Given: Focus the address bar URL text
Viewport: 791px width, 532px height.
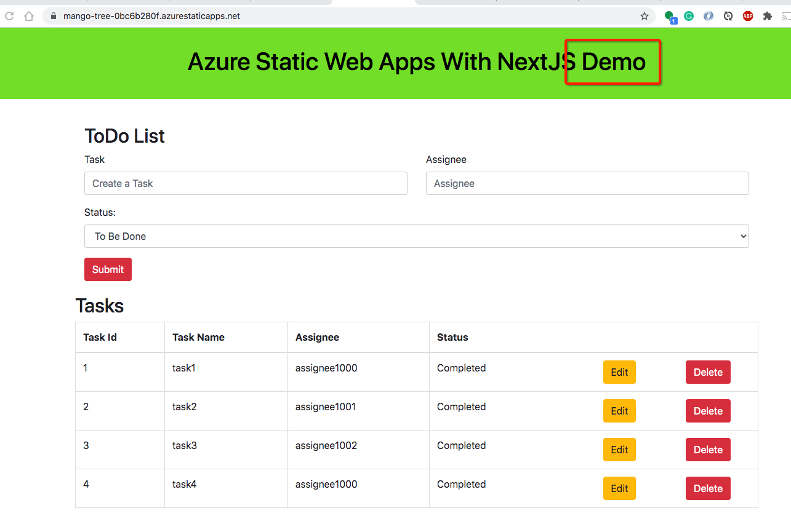Looking at the screenshot, I should pos(151,16).
